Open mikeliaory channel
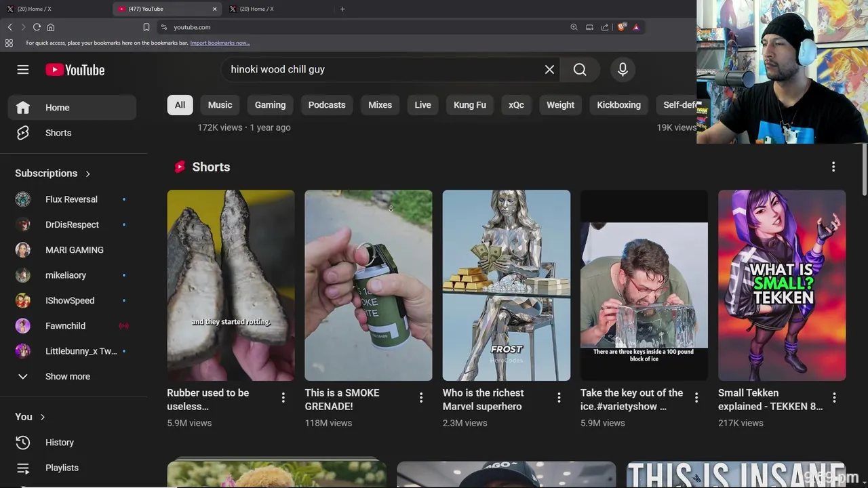The height and width of the screenshot is (488, 868). click(x=73, y=275)
